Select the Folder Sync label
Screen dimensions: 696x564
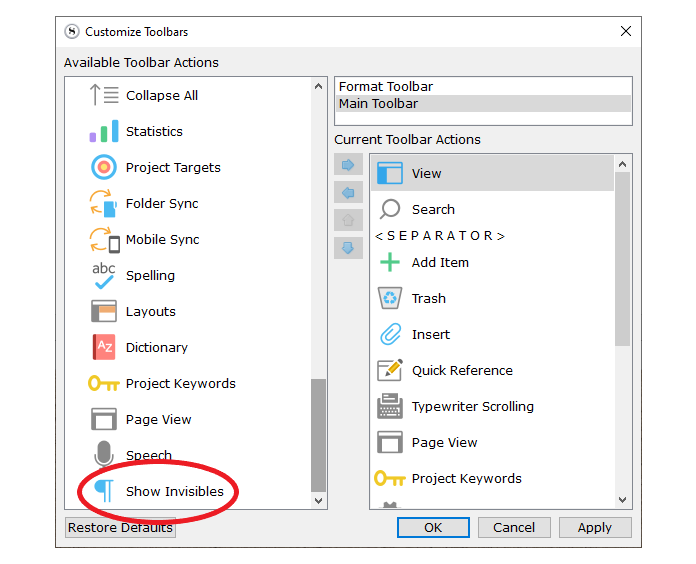tap(162, 204)
